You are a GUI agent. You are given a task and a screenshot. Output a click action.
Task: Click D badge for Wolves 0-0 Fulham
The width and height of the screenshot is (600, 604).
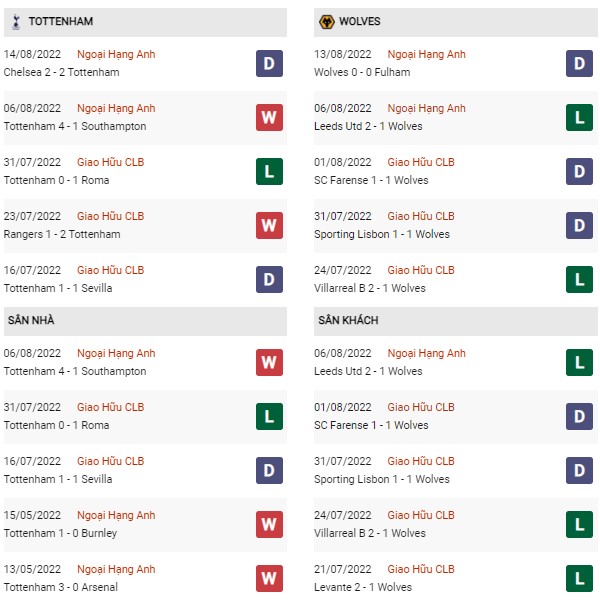coord(579,64)
